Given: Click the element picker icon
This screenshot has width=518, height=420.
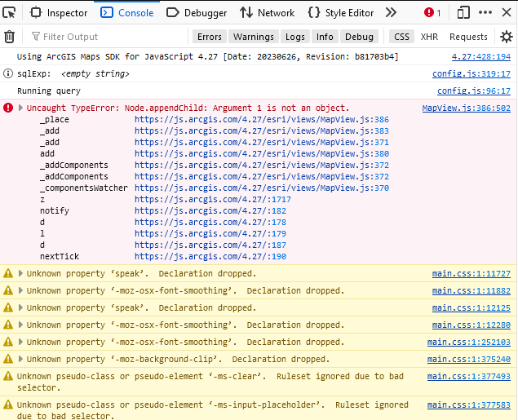Looking at the screenshot, I should coord(11,13).
